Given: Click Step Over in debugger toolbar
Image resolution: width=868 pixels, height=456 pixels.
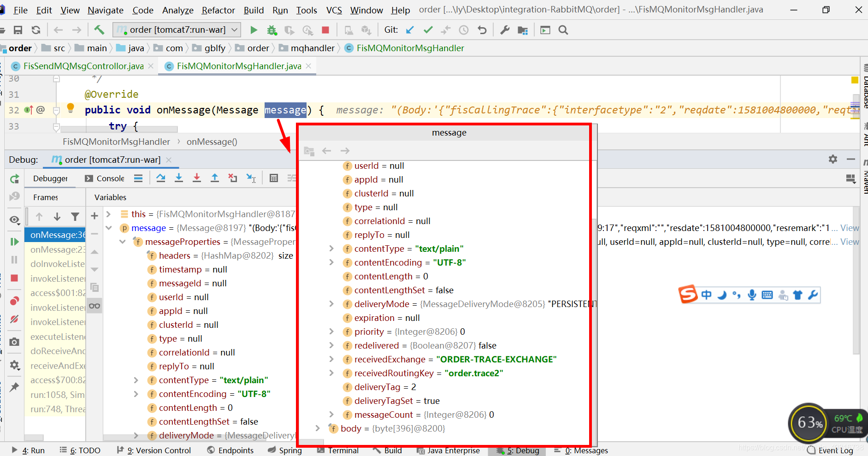Looking at the screenshot, I should pyautogui.click(x=161, y=178).
